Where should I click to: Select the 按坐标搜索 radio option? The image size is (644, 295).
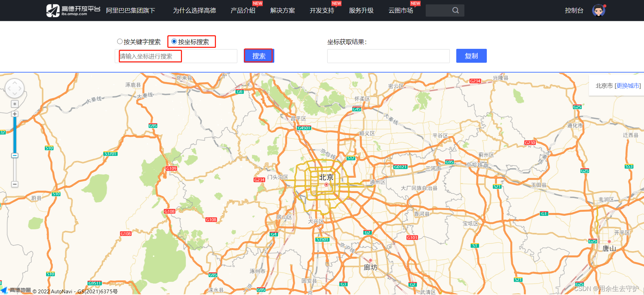[x=174, y=41]
